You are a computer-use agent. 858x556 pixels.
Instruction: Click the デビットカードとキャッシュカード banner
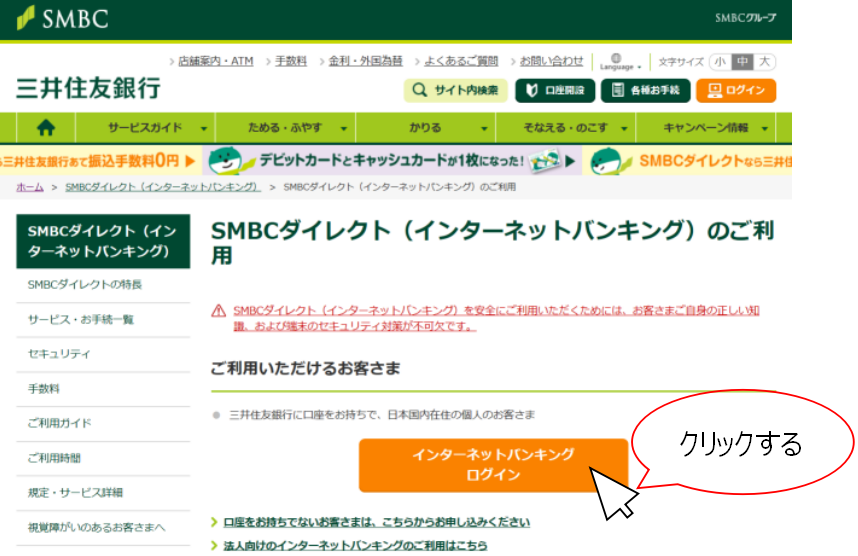click(392, 160)
